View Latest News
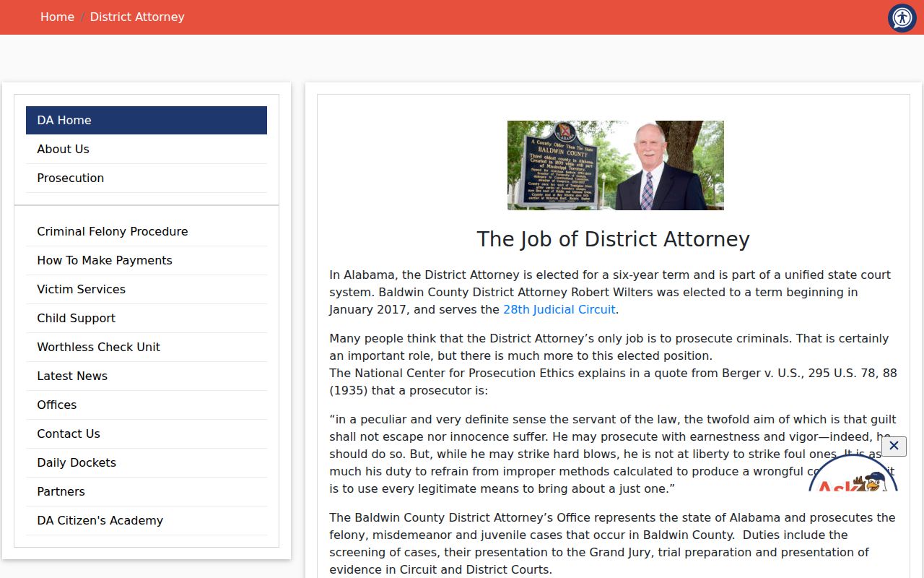The image size is (924, 578). (x=147, y=376)
